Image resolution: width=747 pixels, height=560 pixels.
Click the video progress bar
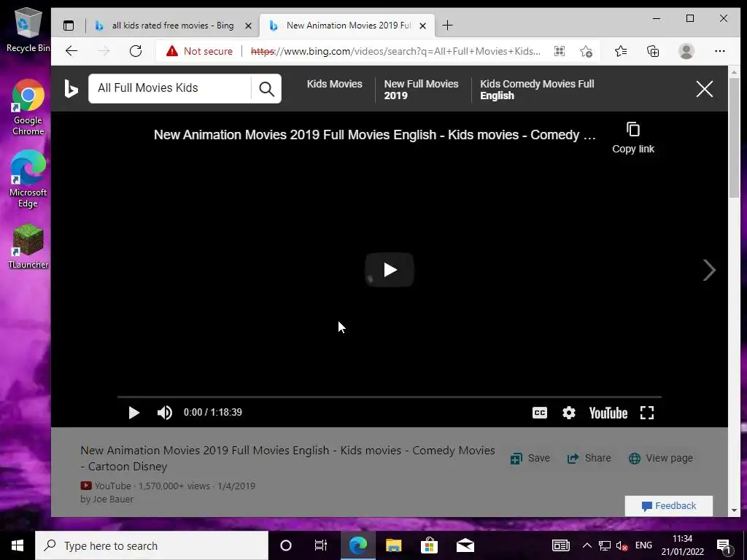[390, 396]
